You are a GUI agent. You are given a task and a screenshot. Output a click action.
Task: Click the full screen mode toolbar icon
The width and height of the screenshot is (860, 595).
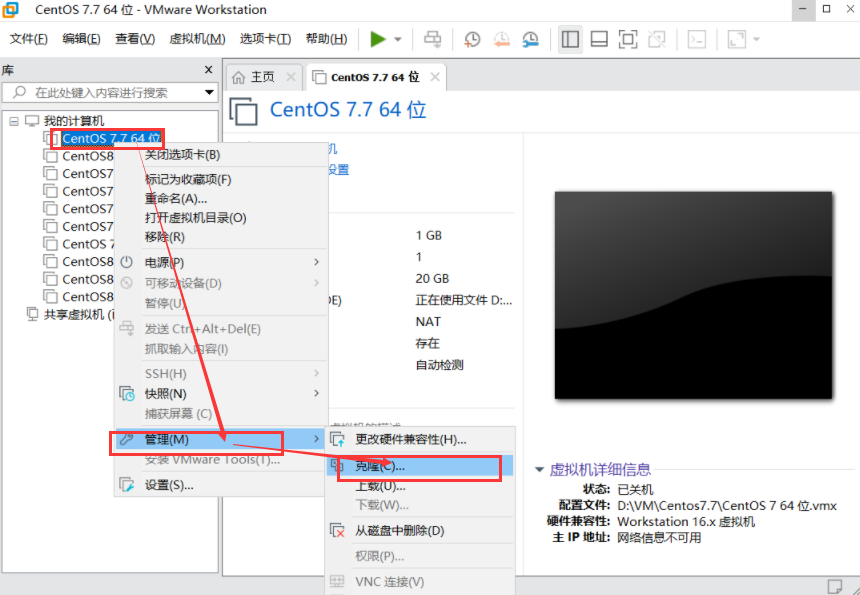pos(628,39)
